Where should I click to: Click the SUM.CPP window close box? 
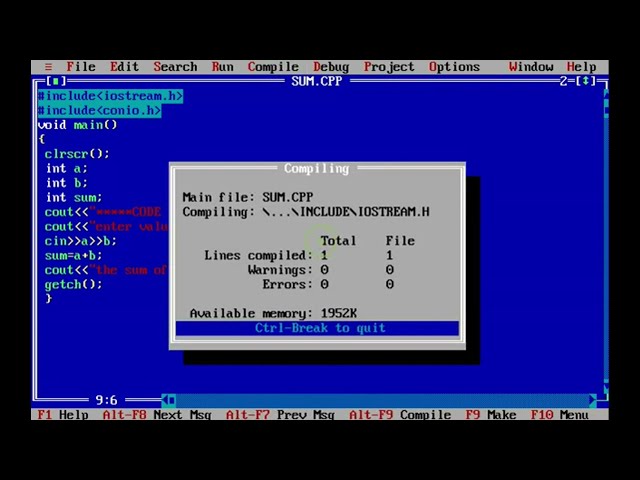pyautogui.click(x=56, y=81)
